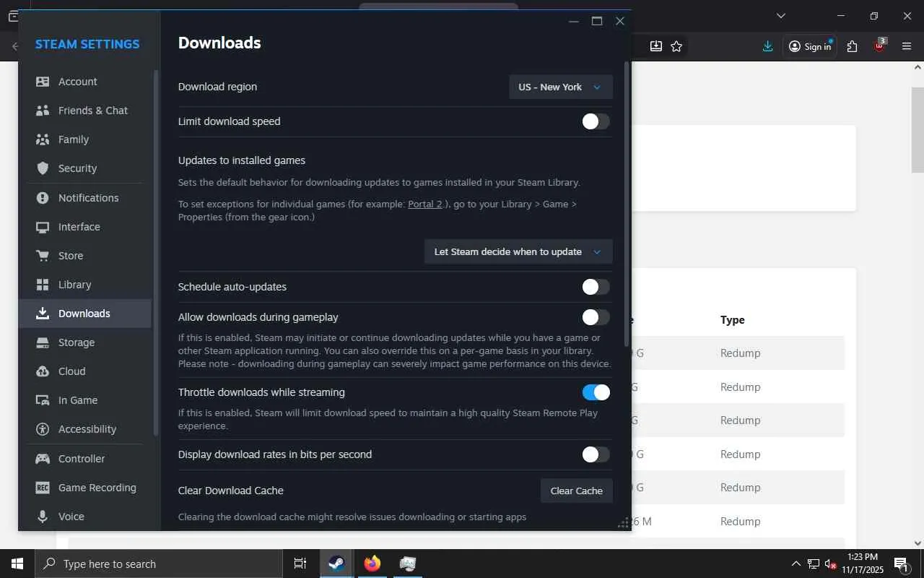Go to the Voice settings section

[84, 517]
